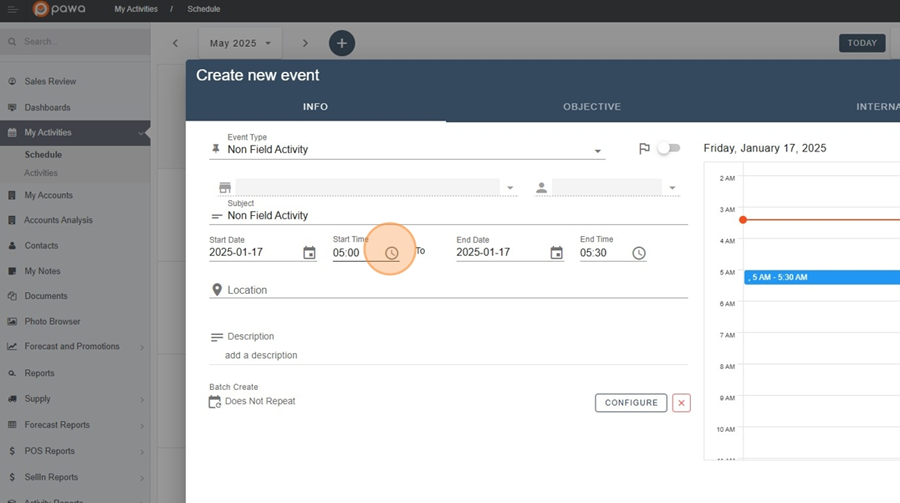Open the Start Date calendar picker
Image resolution: width=900 pixels, height=503 pixels.
[x=309, y=253]
